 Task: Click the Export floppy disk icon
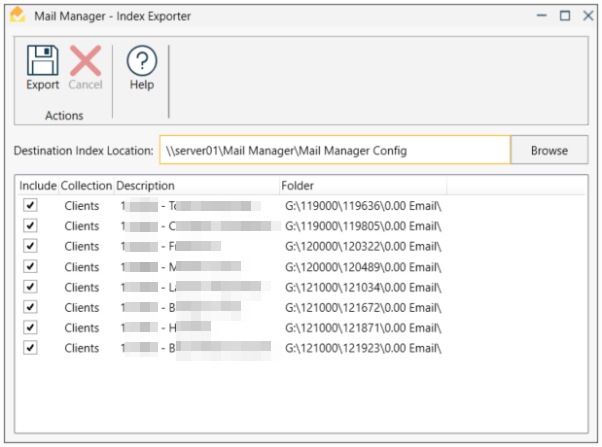42,61
